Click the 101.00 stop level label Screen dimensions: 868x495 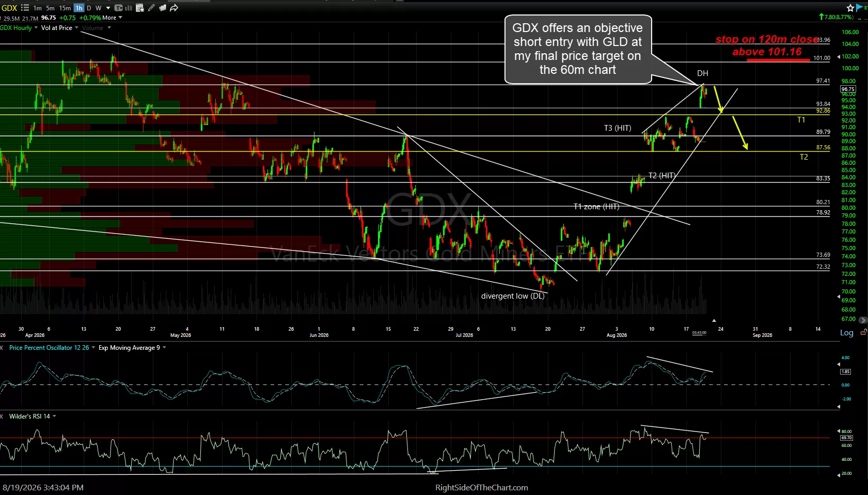(x=822, y=58)
